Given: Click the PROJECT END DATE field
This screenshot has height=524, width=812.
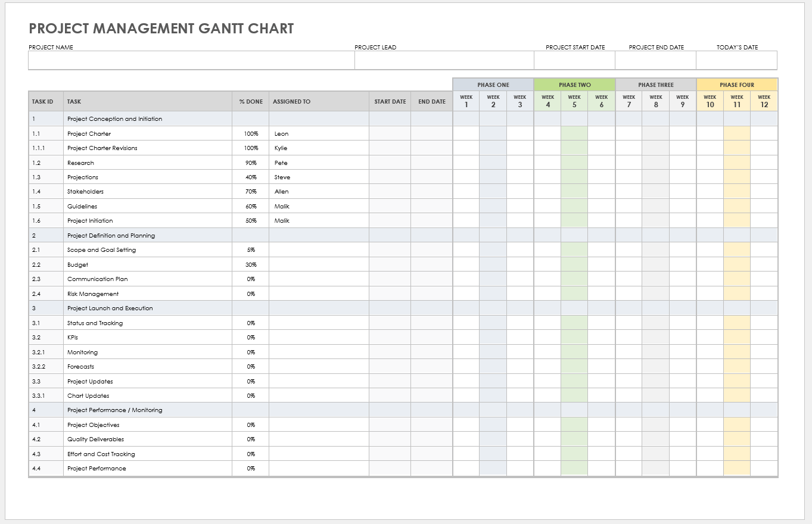Looking at the screenshot, I should (656, 60).
